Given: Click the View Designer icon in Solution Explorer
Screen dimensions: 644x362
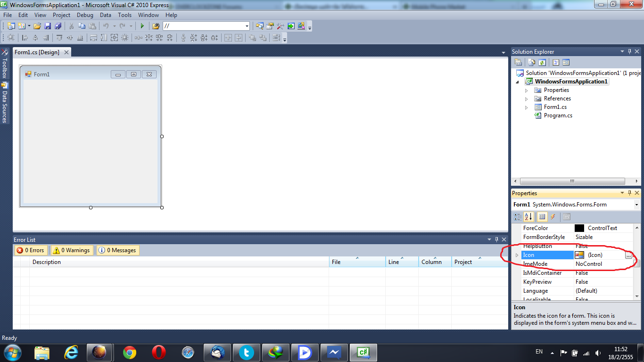Looking at the screenshot, I should click(566, 62).
